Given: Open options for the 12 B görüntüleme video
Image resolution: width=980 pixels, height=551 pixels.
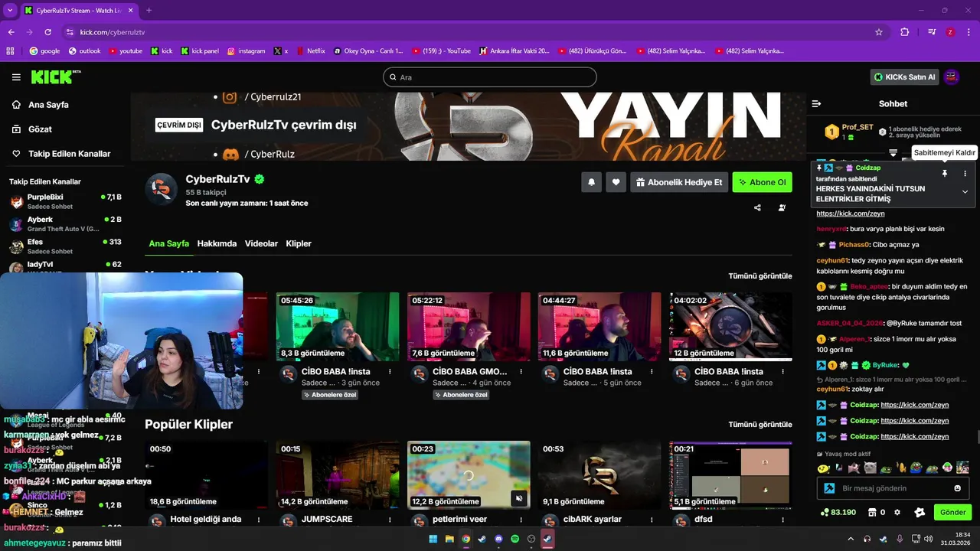Looking at the screenshot, I should [x=782, y=371].
